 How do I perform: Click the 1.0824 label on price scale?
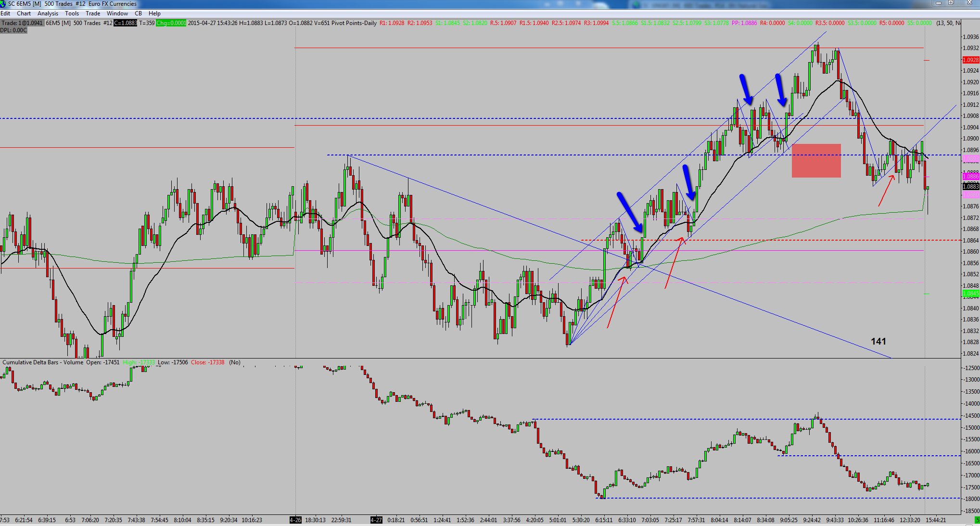click(971, 354)
